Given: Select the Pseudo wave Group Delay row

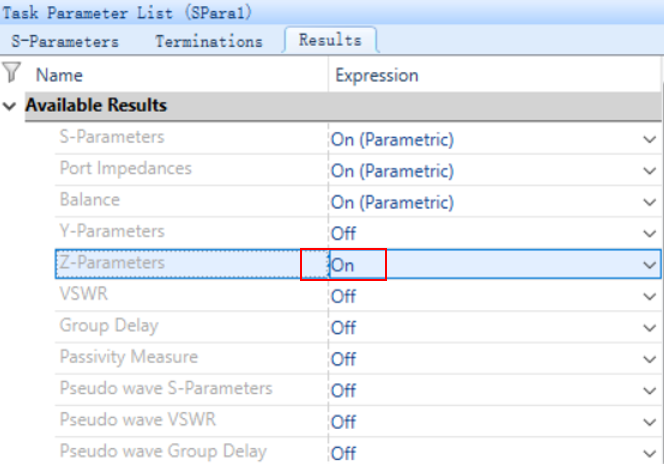Looking at the screenshot, I should 358,451.
